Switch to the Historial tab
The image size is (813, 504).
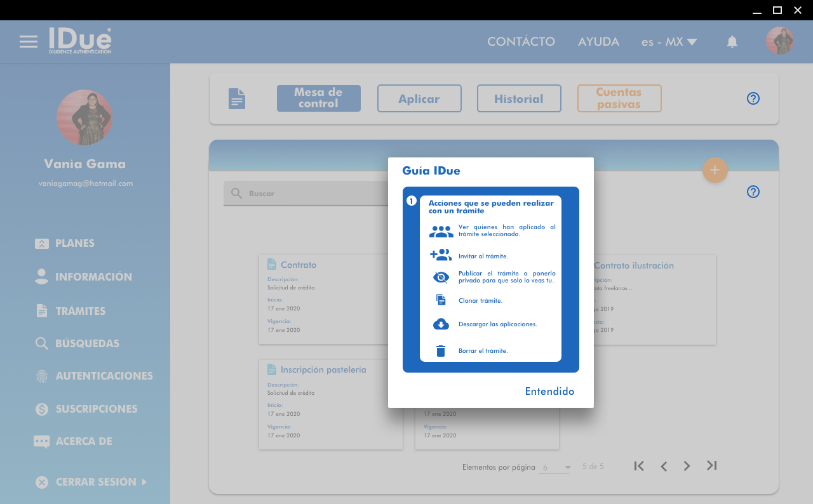tap(519, 98)
